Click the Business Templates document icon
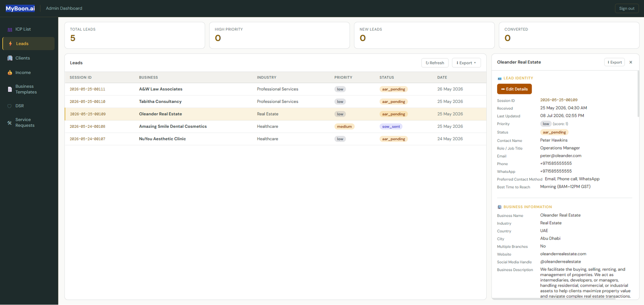 (x=10, y=89)
